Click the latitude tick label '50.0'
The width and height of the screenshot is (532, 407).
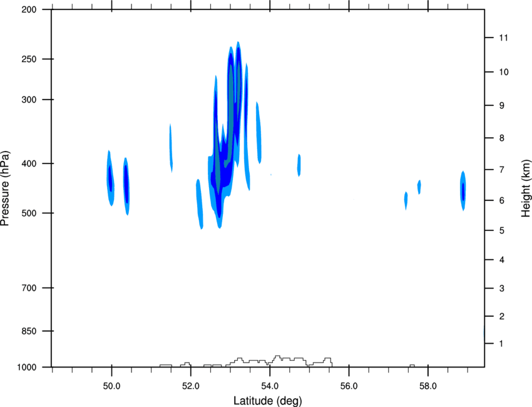point(111,386)
